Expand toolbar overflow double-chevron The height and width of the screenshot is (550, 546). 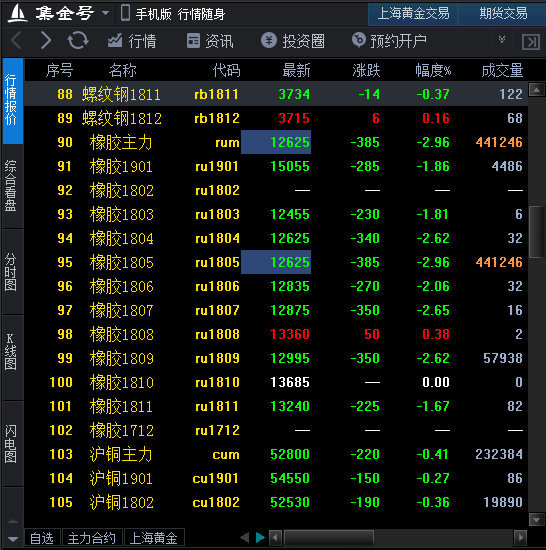tap(502, 39)
